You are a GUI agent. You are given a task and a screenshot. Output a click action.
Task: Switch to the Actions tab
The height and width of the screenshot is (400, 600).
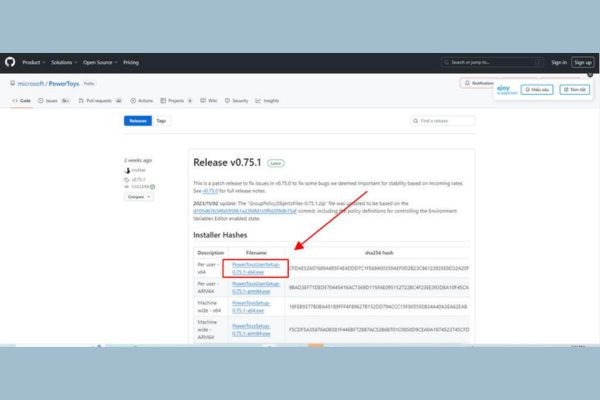(142, 101)
